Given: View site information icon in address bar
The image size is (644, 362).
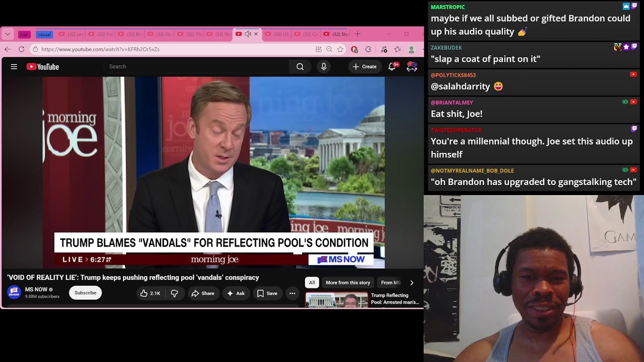Looking at the screenshot, I should coord(35,49).
